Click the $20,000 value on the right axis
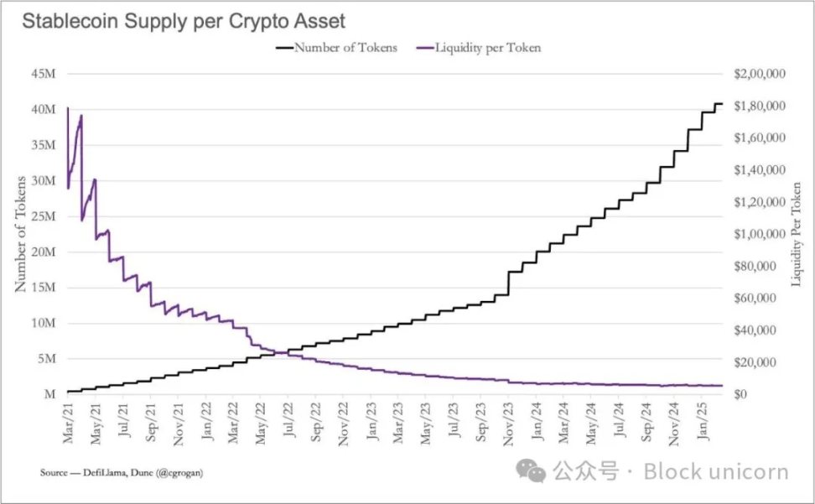The width and height of the screenshot is (815, 504). click(x=761, y=362)
